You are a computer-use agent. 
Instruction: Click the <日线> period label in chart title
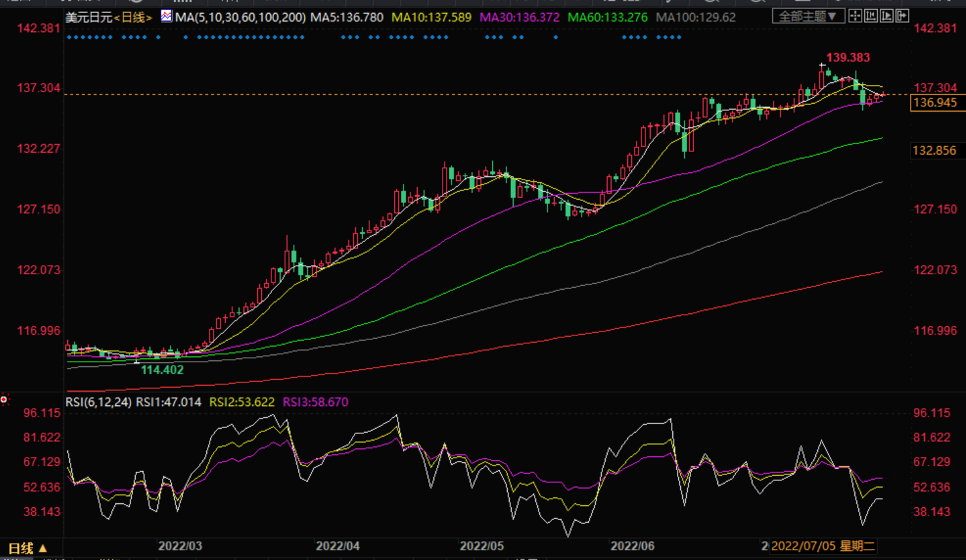tap(133, 18)
